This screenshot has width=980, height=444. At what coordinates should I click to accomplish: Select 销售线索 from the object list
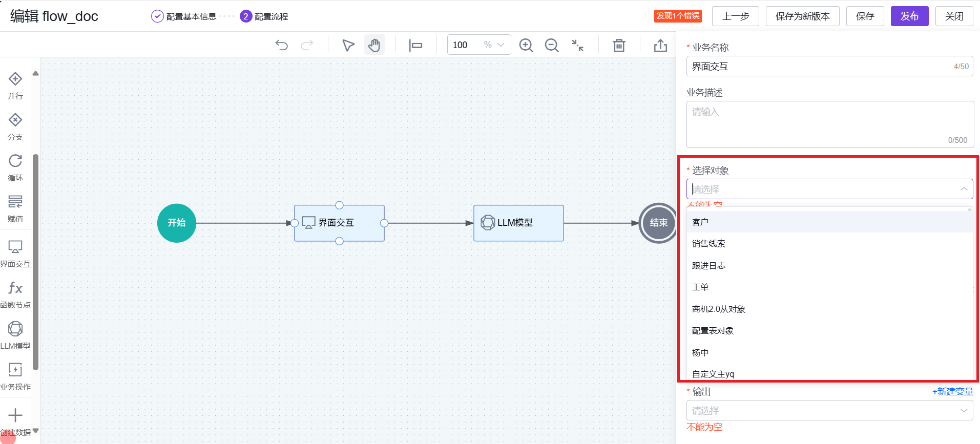click(708, 244)
